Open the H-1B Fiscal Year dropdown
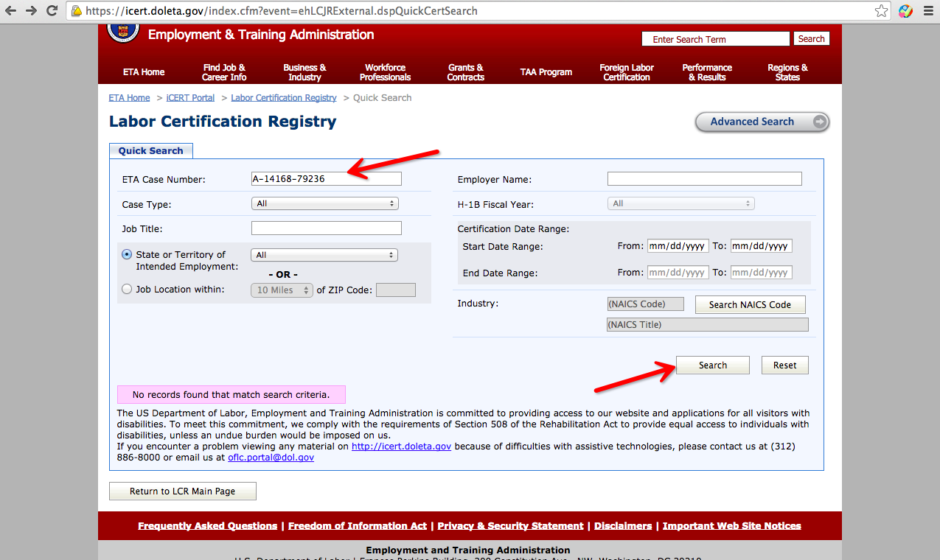 coord(680,203)
